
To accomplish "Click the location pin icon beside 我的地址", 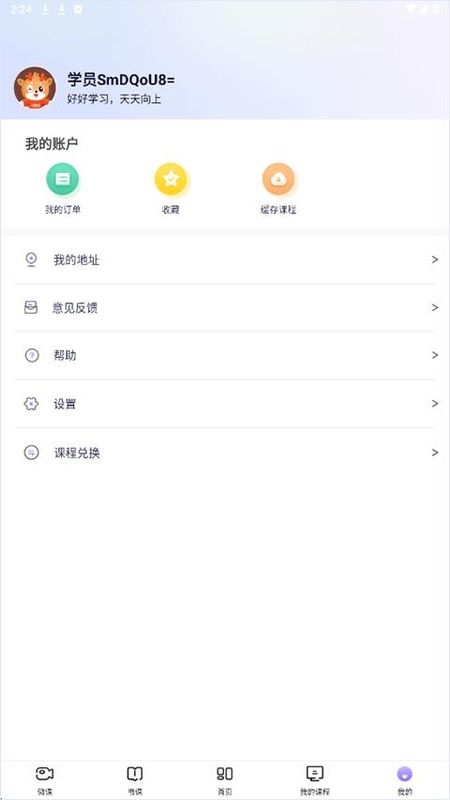I will click(31, 260).
